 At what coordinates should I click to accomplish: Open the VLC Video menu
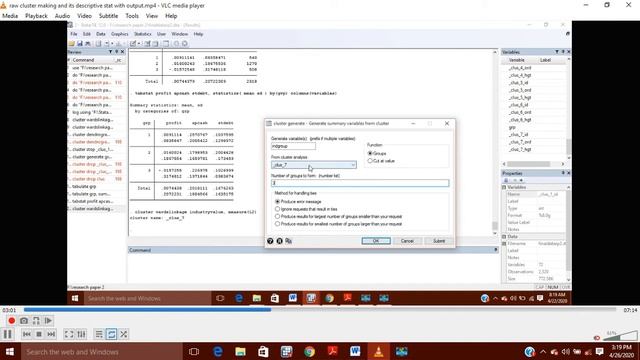[84, 16]
